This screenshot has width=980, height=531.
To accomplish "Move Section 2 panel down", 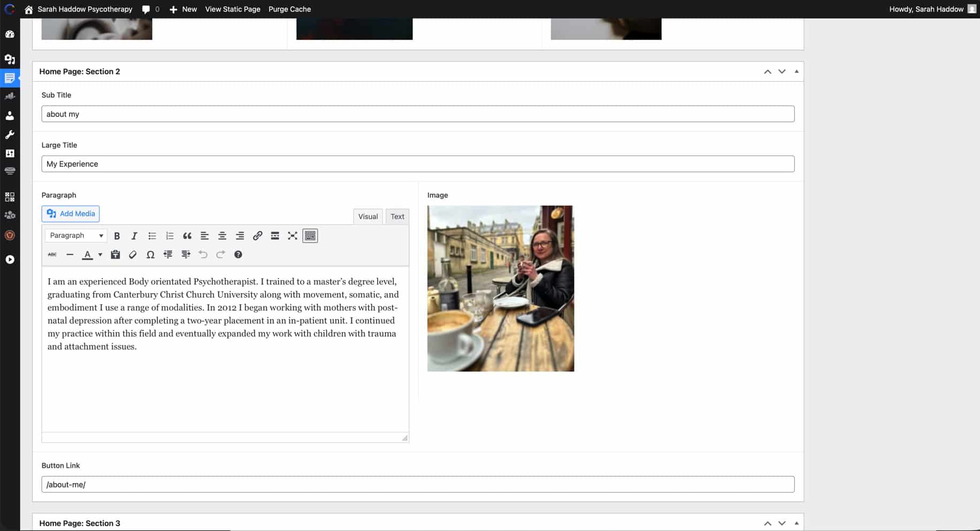I will pos(782,72).
